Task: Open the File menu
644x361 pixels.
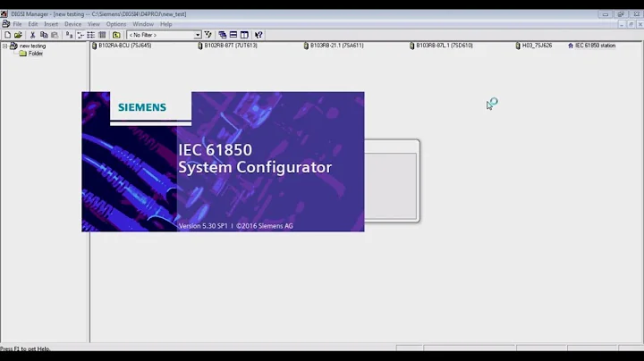Action: click(17, 24)
